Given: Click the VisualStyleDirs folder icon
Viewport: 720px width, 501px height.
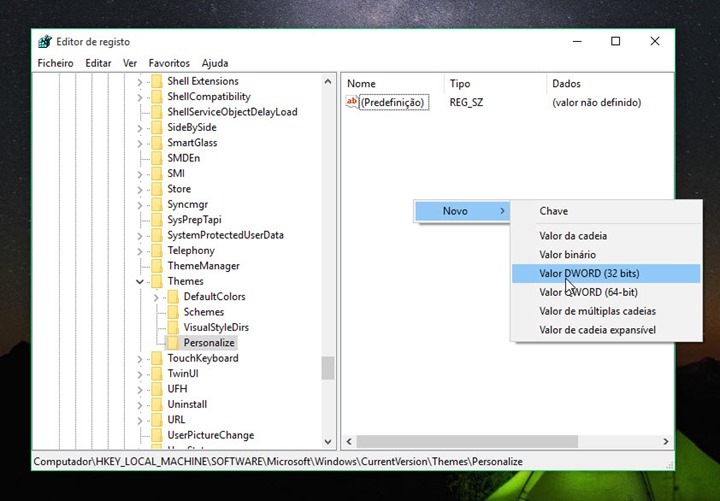Looking at the screenshot, I should tap(173, 327).
